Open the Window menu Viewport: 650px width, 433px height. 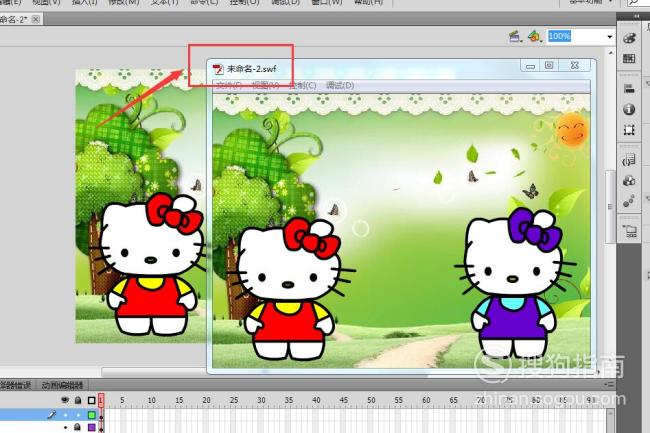pos(327,2)
